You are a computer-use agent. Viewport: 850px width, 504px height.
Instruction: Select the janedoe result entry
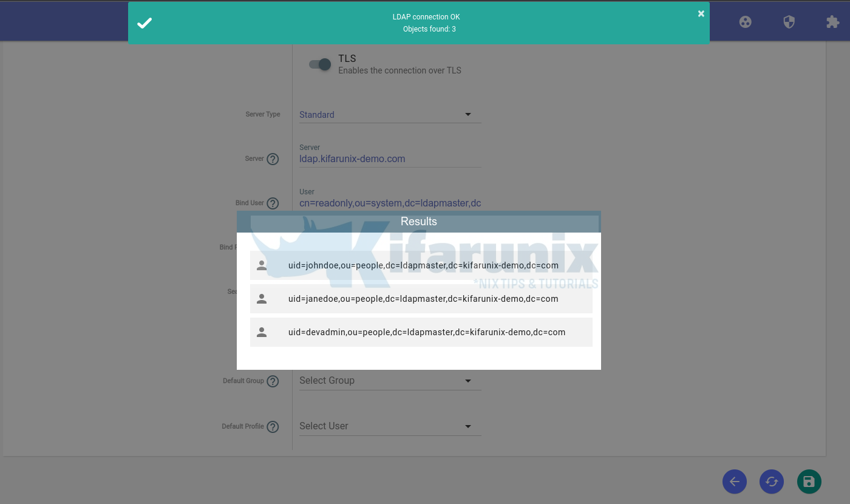(421, 299)
